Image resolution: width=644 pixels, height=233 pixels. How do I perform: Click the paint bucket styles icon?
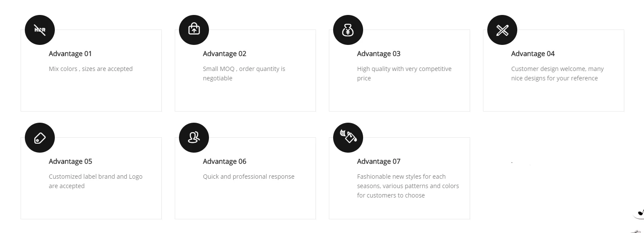tap(348, 138)
